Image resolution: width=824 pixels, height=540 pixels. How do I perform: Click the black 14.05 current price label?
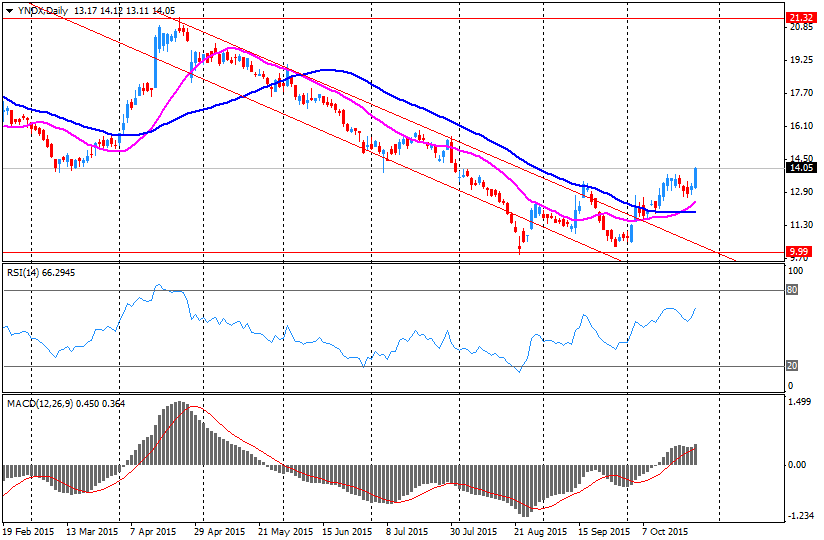click(801, 168)
